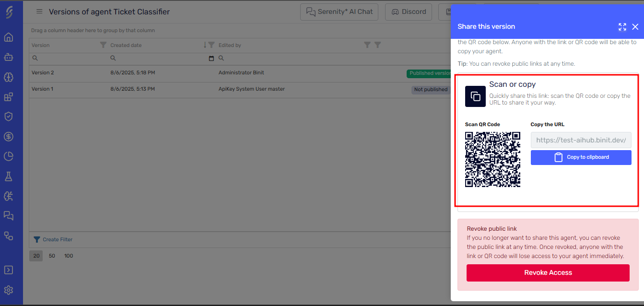Image resolution: width=644 pixels, height=306 pixels.
Task: Select the Version 2 row
Action: pyautogui.click(x=240, y=73)
